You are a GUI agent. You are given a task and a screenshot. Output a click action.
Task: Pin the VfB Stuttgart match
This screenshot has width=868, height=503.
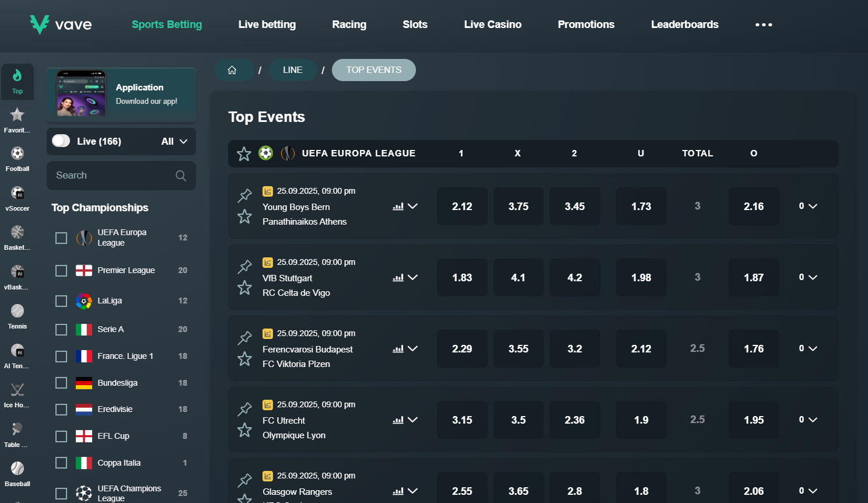(x=244, y=267)
